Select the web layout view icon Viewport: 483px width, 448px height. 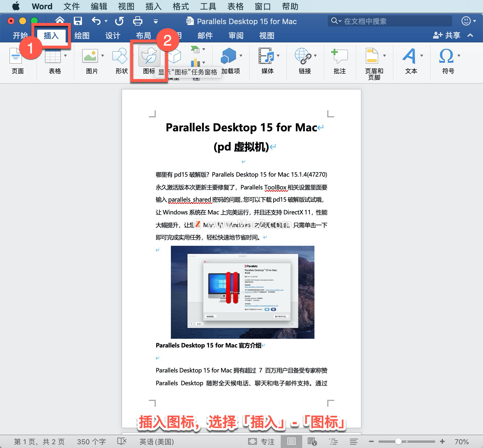312,442
